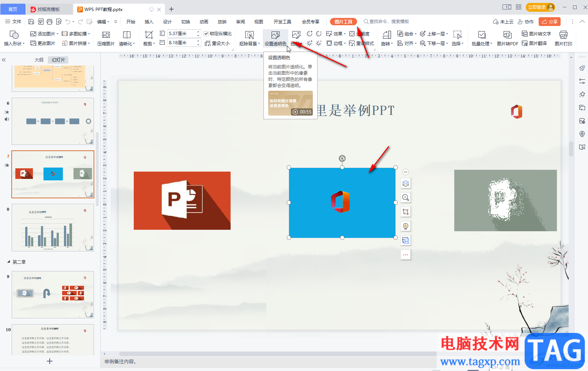
Task: Increase brightness with the first sun icon
Action: (310, 43)
